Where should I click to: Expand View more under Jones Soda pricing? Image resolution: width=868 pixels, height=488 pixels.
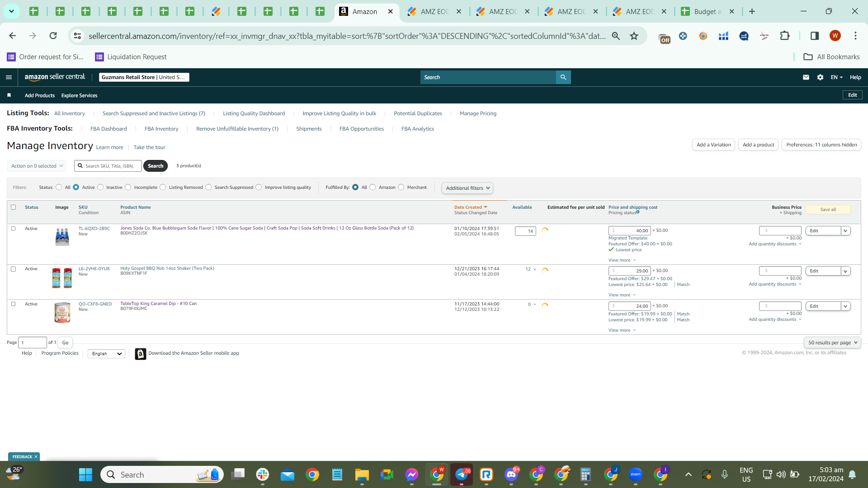(x=622, y=260)
